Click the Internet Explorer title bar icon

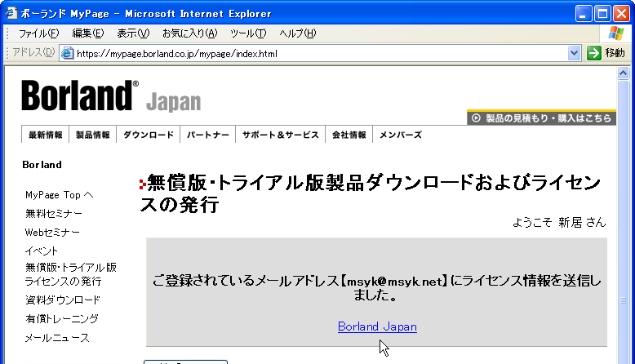[11, 13]
